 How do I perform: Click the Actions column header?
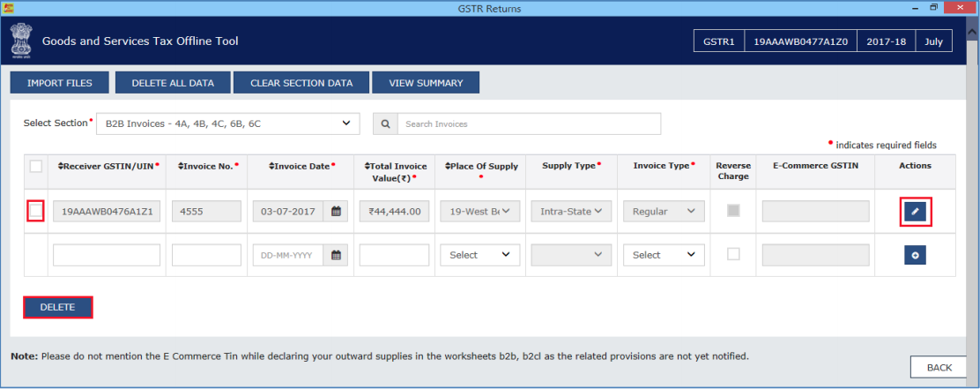coord(915,166)
